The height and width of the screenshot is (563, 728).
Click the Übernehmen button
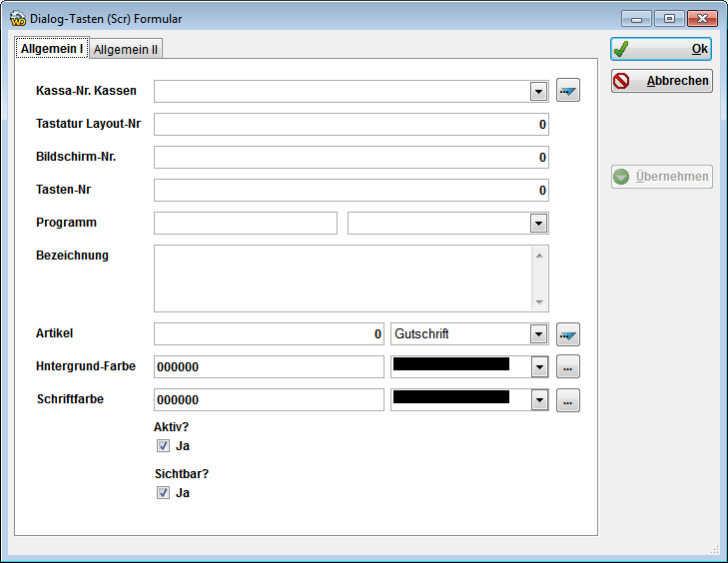[x=662, y=177]
